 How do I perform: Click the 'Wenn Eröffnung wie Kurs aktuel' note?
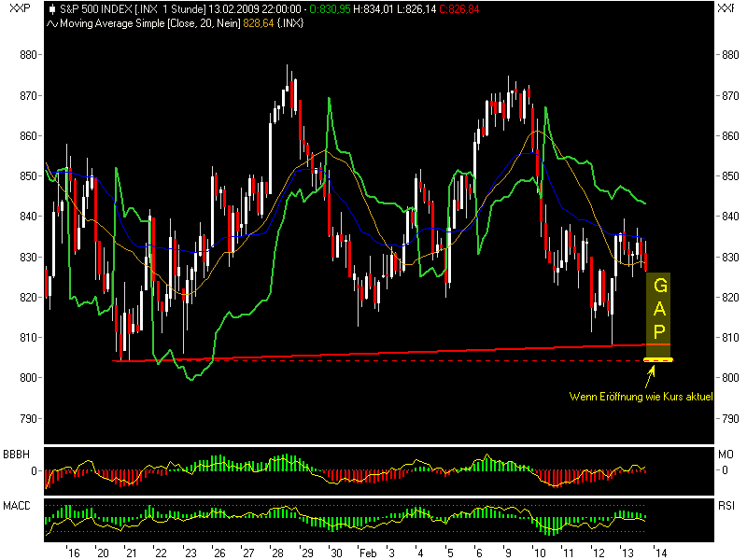(x=642, y=396)
